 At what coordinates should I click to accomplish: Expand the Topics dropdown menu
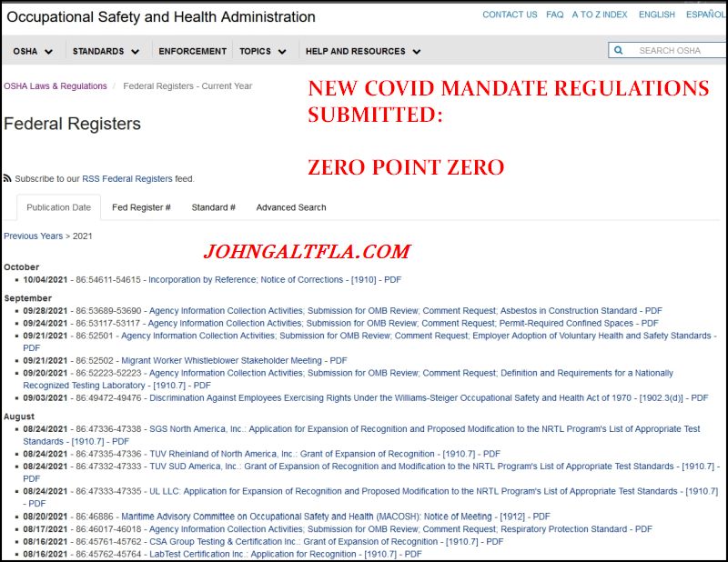[262, 52]
